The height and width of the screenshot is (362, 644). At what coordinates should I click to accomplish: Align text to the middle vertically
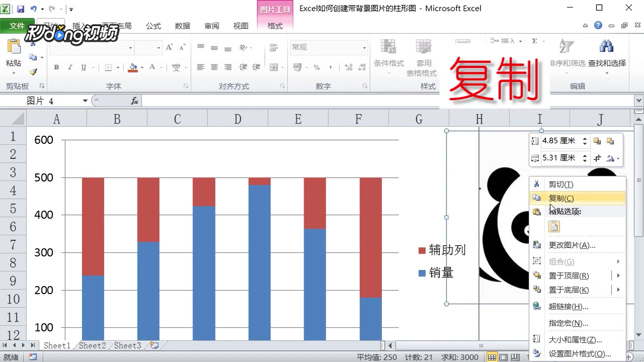[214, 47]
